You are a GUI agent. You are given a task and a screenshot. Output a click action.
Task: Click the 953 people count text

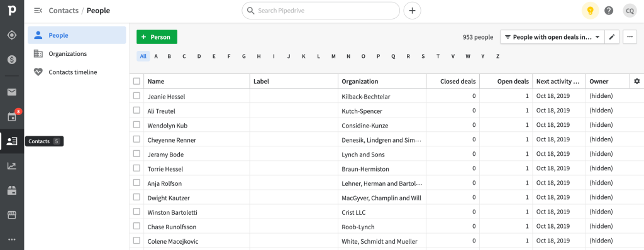pyautogui.click(x=478, y=37)
